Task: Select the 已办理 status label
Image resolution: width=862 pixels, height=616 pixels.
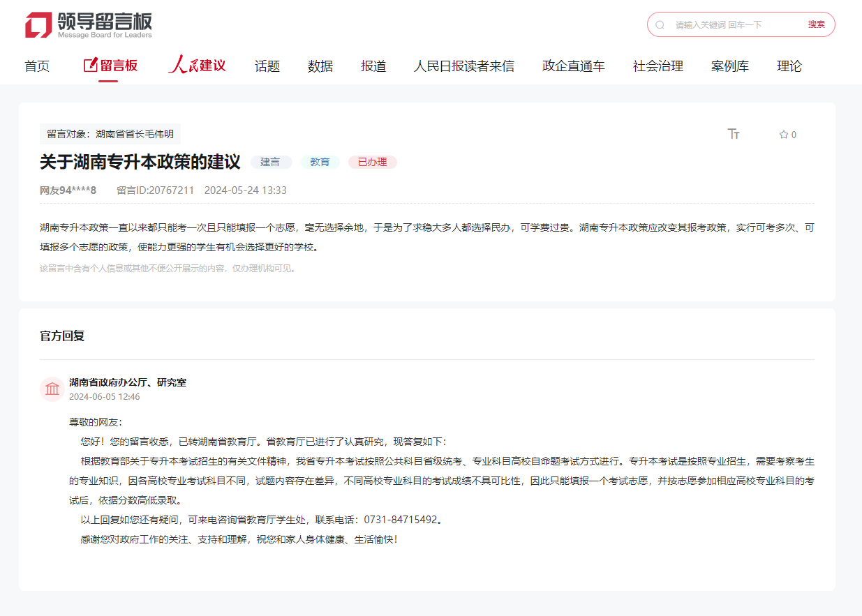Action: pos(372,162)
